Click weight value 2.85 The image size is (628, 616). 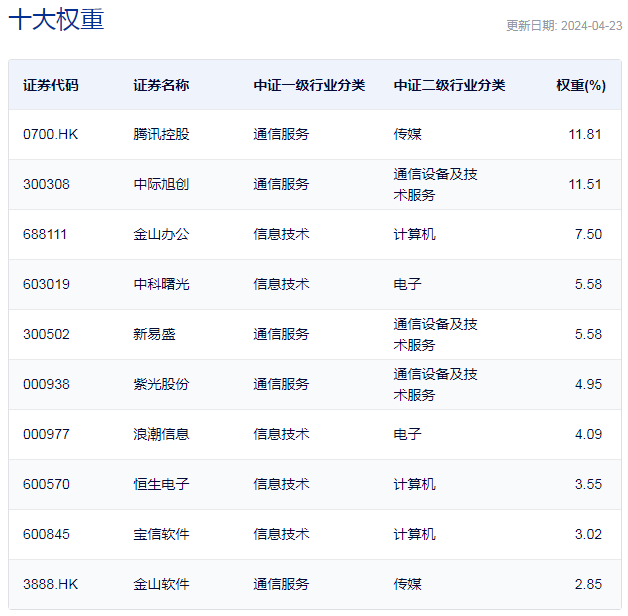click(588, 585)
